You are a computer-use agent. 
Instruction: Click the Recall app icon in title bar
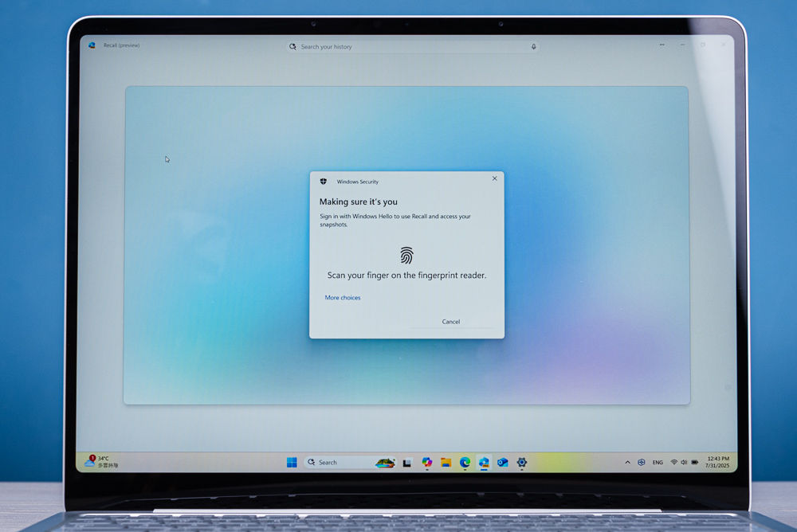92,45
